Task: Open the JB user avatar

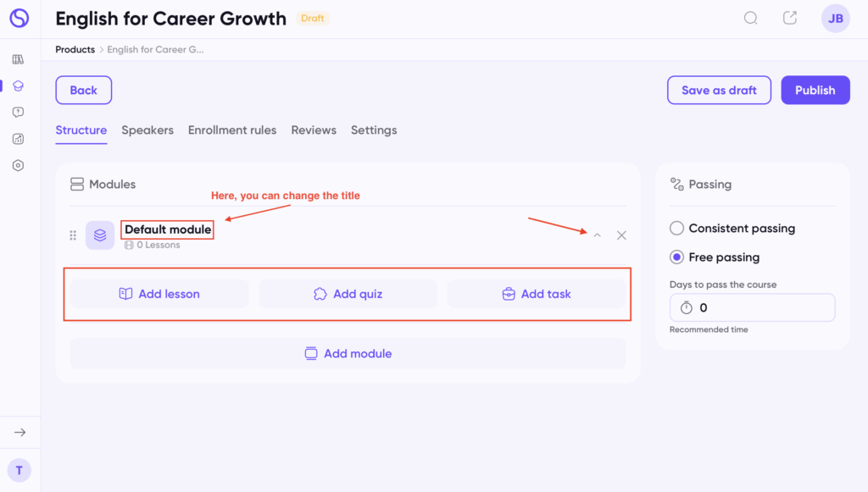Action: tap(835, 19)
